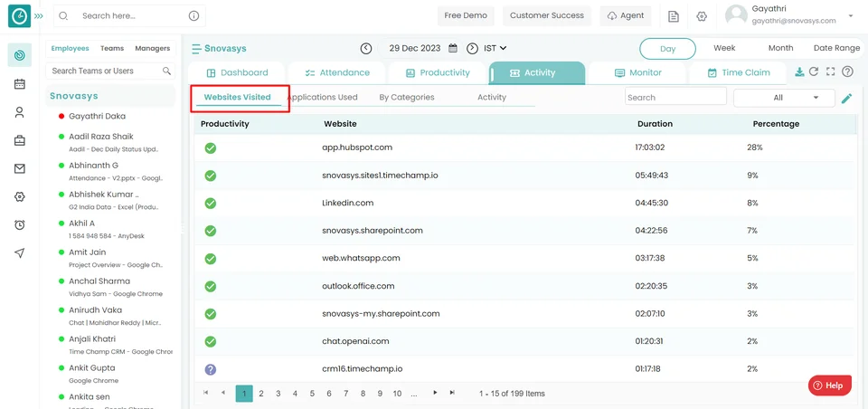The width and height of the screenshot is (868, 409).
Task: Click the pencil edit icon
Action: 846,99
